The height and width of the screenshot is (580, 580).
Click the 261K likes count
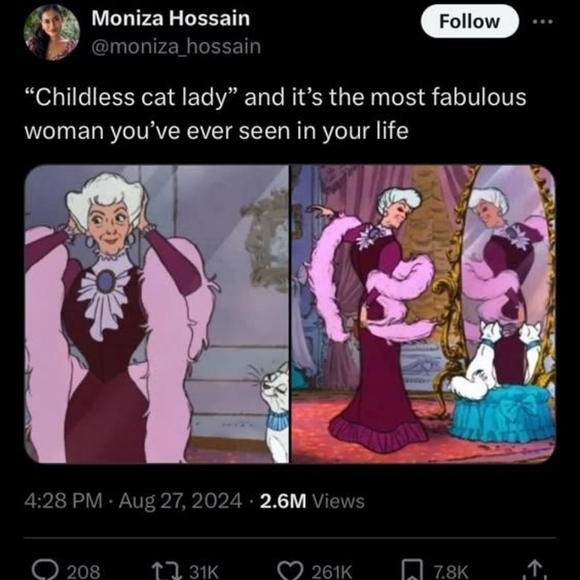[332, 571]
